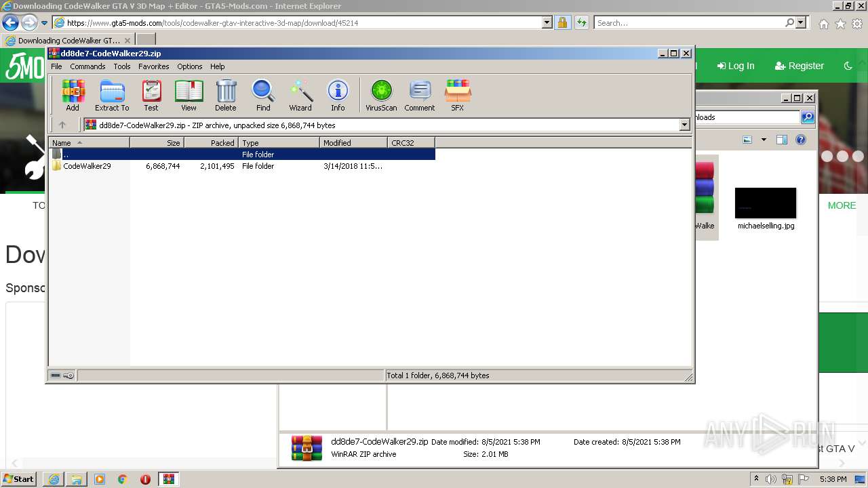The height and width of the screenshot is (488, 868).
Task: Expand the IE address bar dropdown
Action: click(547, 22)
